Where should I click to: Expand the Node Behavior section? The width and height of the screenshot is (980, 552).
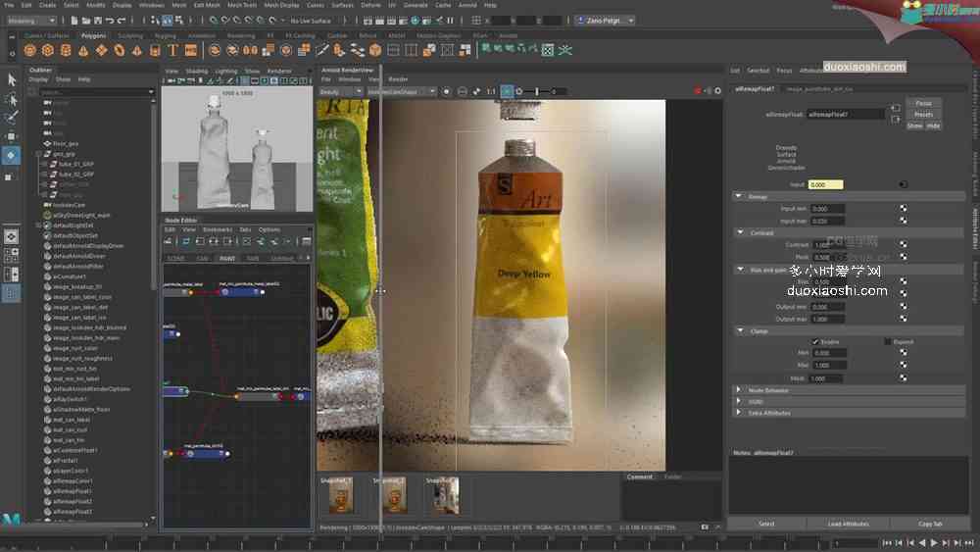pos(739,390)
